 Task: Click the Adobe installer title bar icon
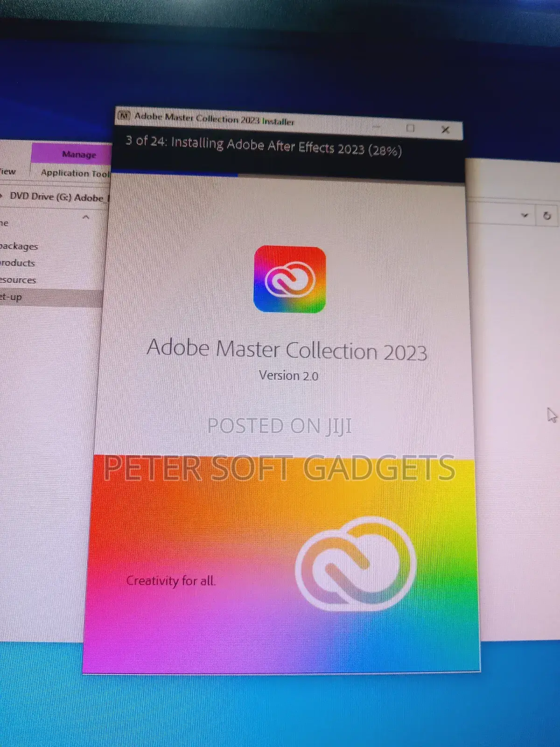coord(124,115)
